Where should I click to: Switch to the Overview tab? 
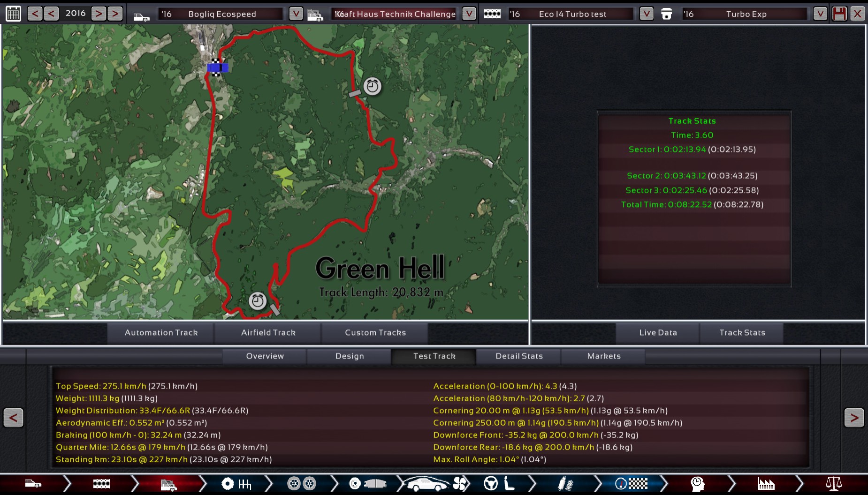click(x=265, y=356)
